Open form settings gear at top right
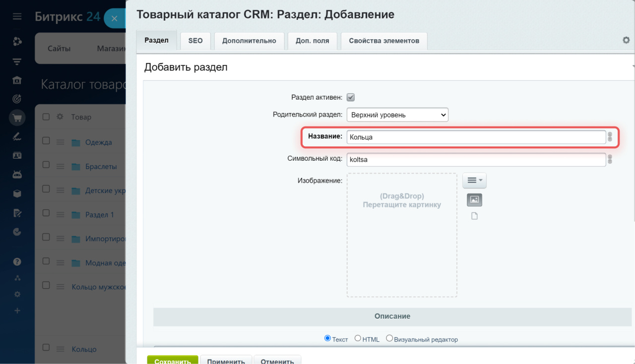The image size is (635, 364). coord(626,40)
